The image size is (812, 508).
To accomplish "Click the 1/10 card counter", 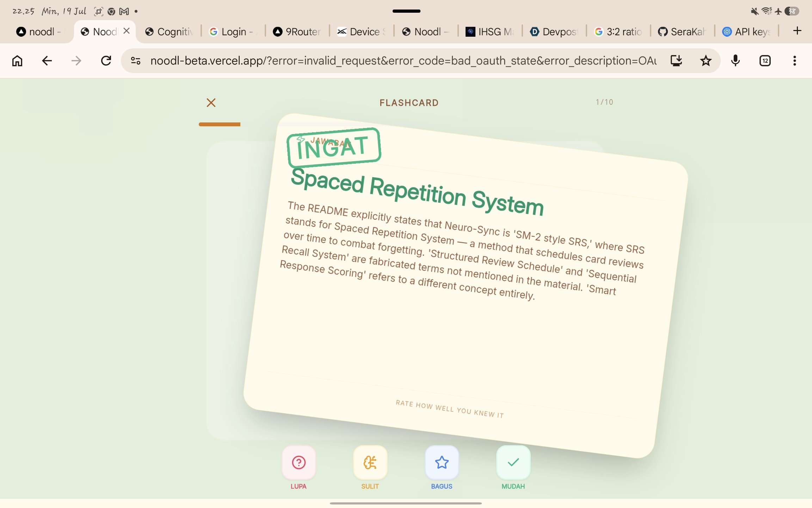I will point(604,102).
